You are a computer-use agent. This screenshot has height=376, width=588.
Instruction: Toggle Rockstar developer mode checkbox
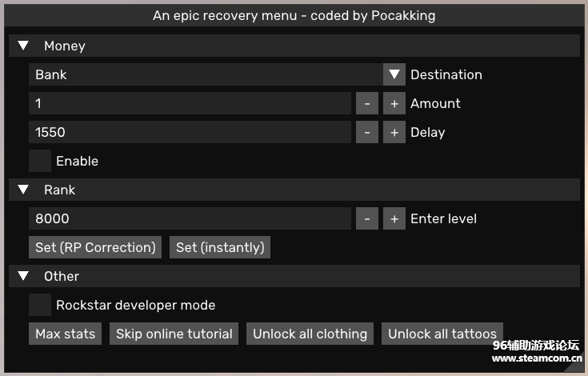[40, 305]
